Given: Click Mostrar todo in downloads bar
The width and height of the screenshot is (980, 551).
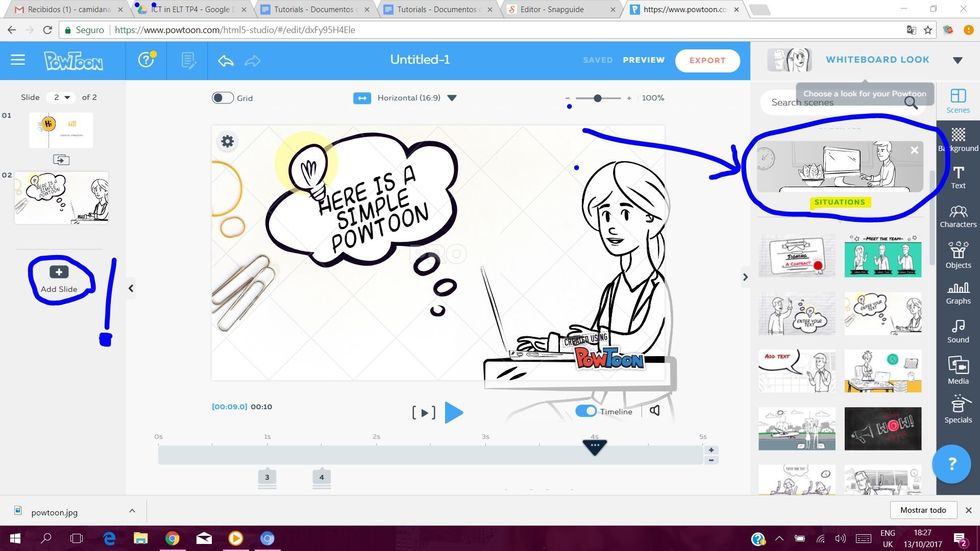Looking at the screenshot, I should click(923, 510).
